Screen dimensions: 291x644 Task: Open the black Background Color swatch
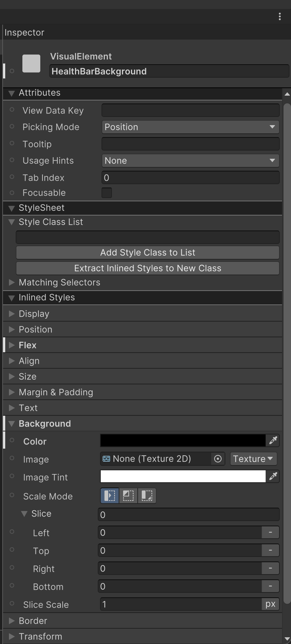[183, 441]
